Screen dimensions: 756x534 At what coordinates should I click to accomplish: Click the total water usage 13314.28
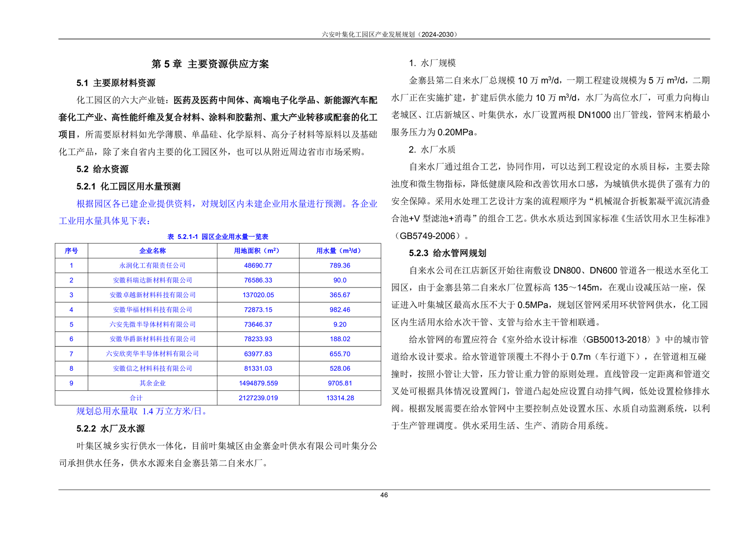tap(340, 398)
